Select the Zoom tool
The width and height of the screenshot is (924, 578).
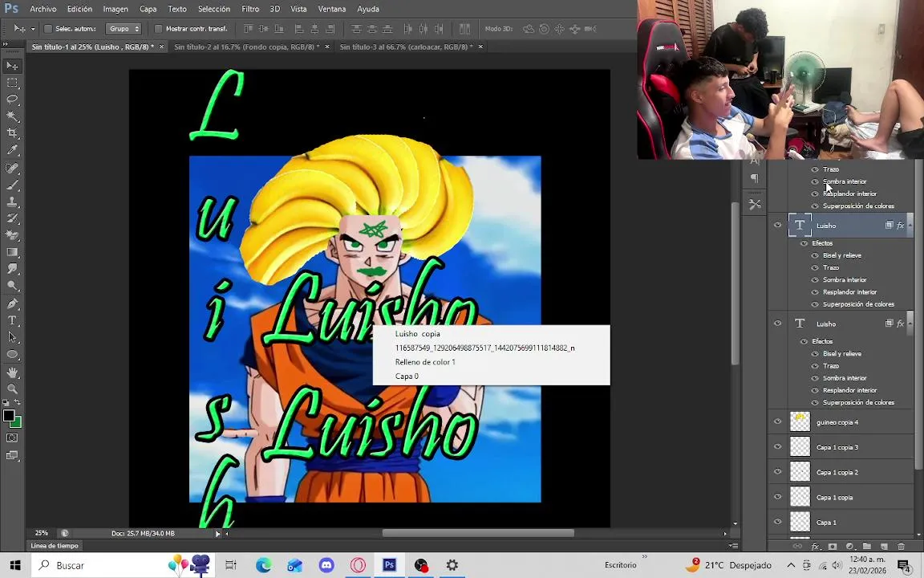click(12, 389)
